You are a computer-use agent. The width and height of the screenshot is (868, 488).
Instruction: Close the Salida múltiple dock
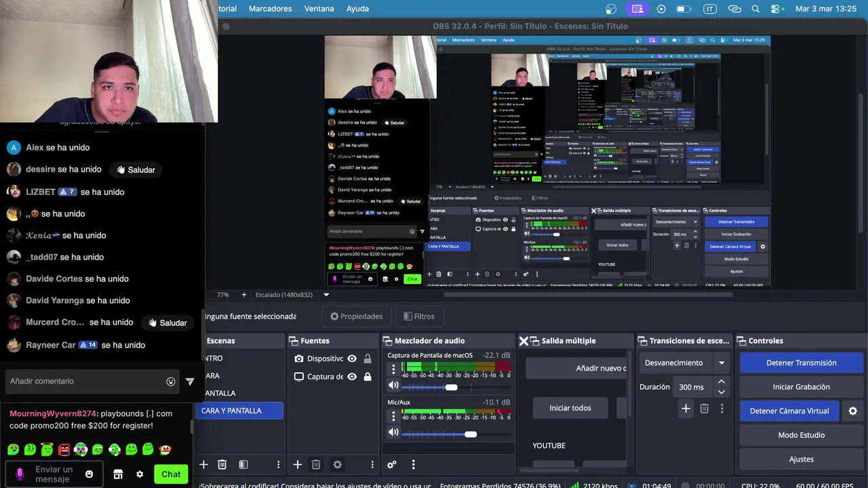pyautogui.click(x=524, y=341)
